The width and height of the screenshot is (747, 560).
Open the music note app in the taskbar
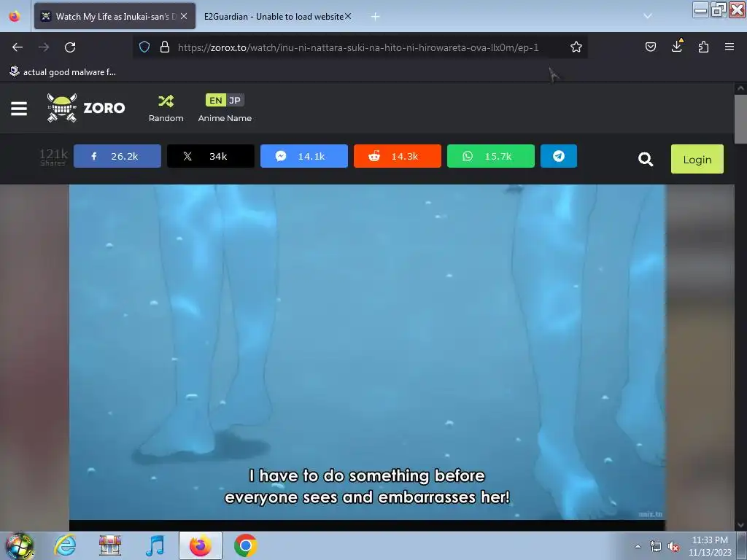click(x=155, y=545)
